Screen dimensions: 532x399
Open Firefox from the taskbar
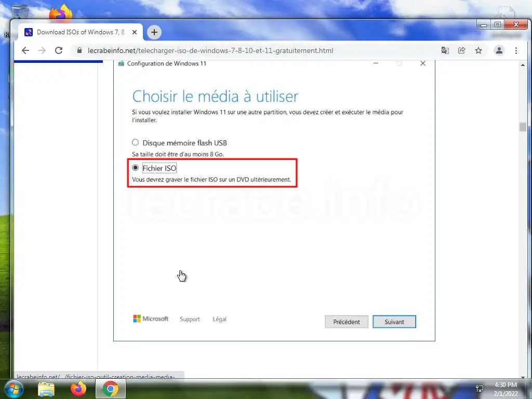[x=78, y=389]
